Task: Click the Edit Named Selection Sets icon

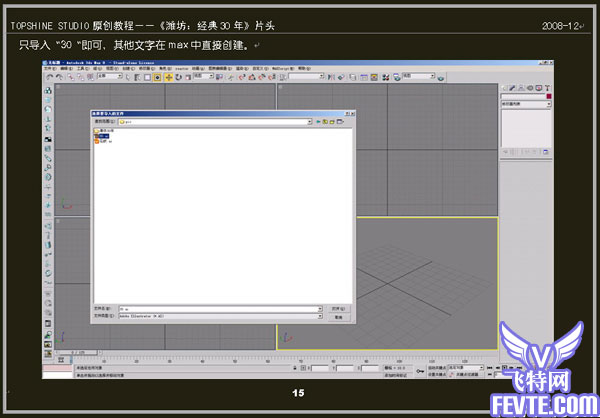Action: point(282,77)
